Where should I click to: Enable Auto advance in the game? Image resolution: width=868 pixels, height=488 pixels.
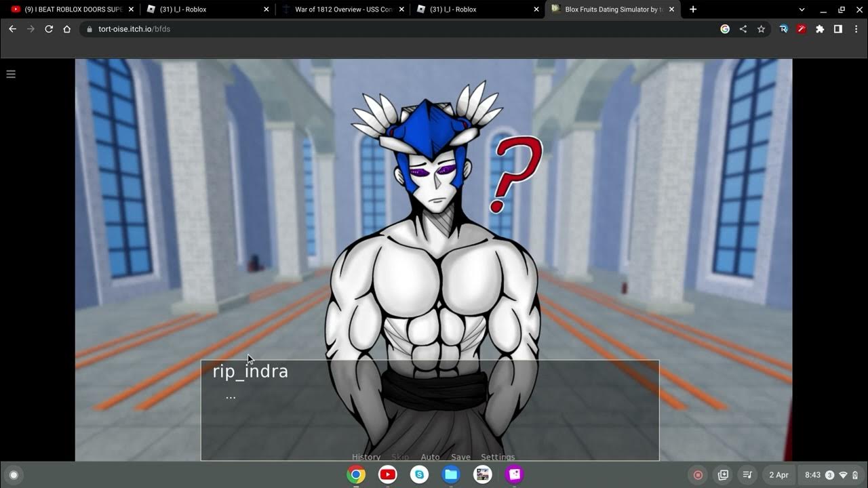tap(430, 457)
